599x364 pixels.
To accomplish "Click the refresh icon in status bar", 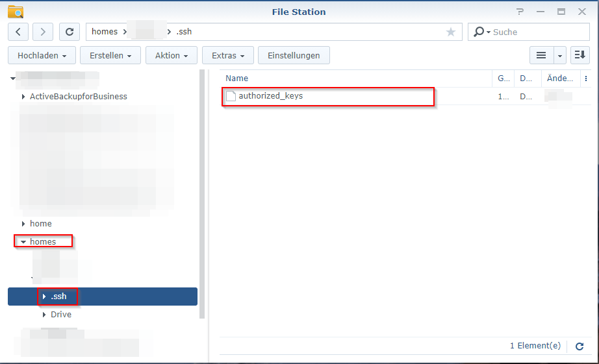I will coord(580,346).
